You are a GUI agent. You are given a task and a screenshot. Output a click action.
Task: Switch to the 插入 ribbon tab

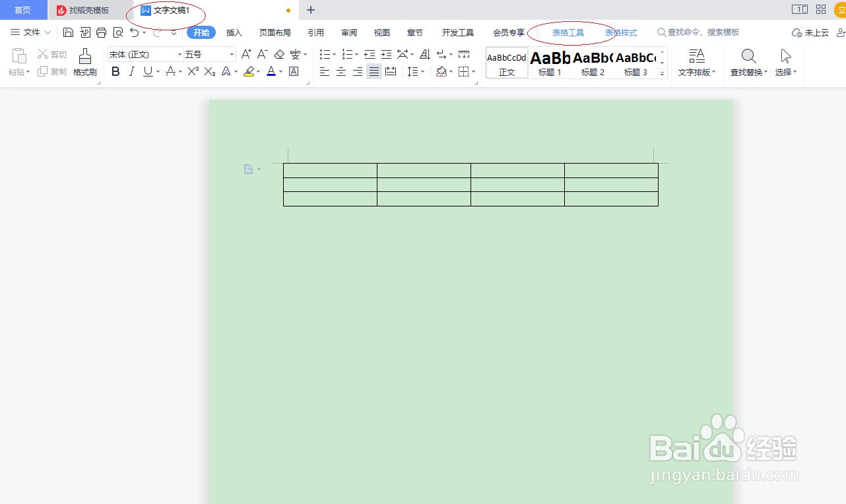click(234, 32)
